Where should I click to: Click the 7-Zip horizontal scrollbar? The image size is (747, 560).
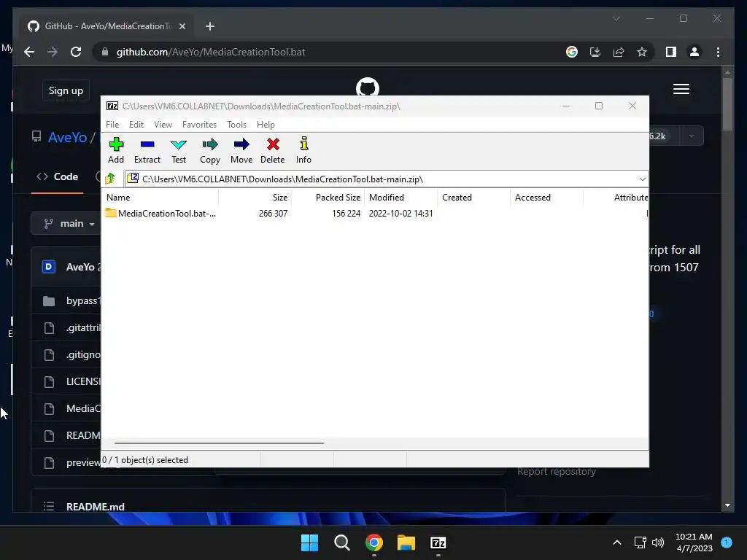point(219,443)
